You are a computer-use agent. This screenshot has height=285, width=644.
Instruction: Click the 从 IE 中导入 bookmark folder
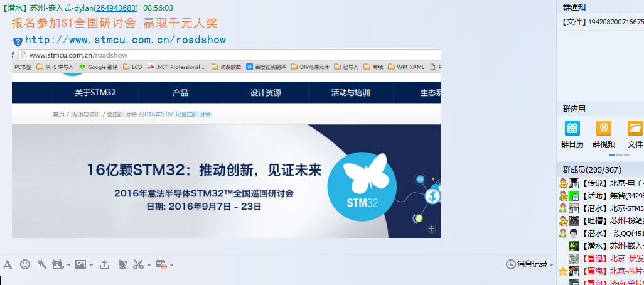[55, 67]
